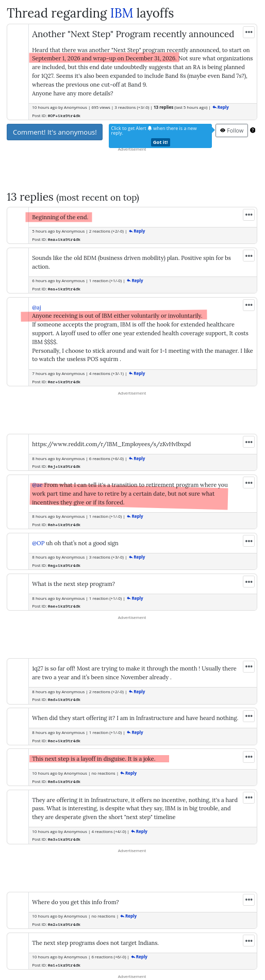Open options on 'What is the next step program?' reply
The width and height of the screenshot is (265, 980).
(249, 582)
